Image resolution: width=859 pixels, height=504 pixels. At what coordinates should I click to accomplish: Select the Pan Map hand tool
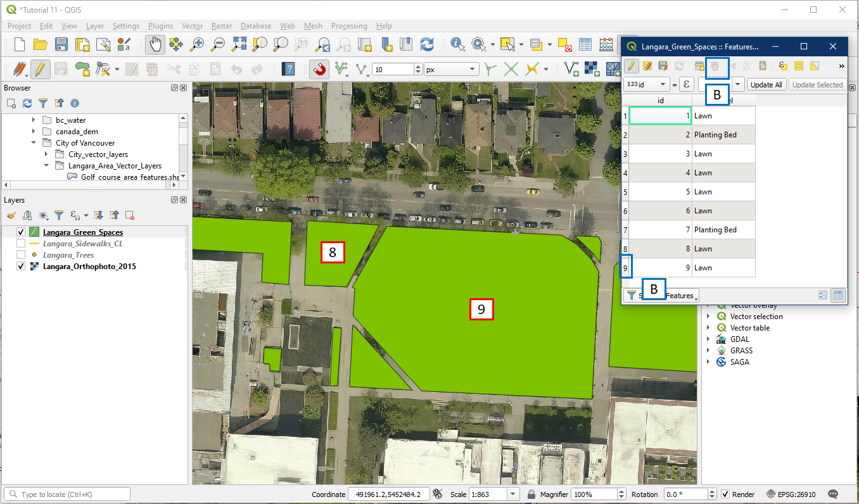click(155, 44)
